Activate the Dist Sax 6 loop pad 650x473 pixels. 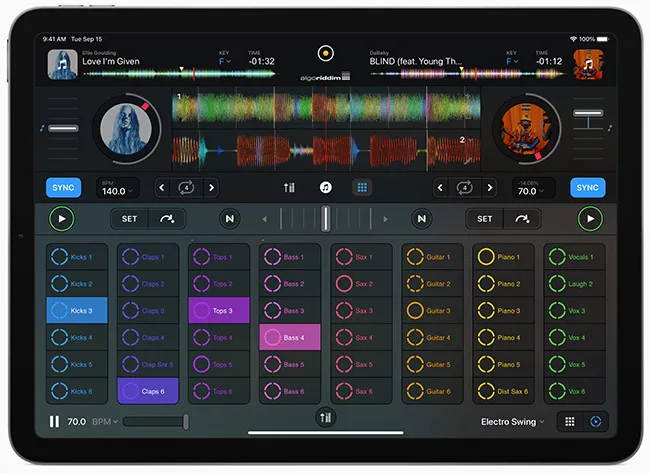(503, 391)
